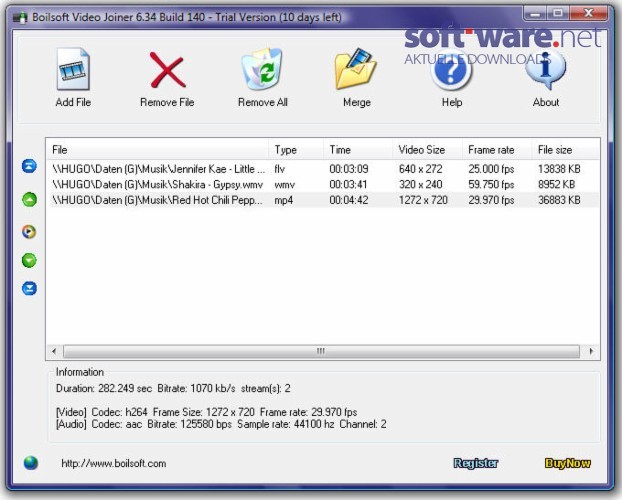Screen dimensions: 622x500
Task: Select the Jennifer Kae - Little file row
Action: [x=323, y=169]
